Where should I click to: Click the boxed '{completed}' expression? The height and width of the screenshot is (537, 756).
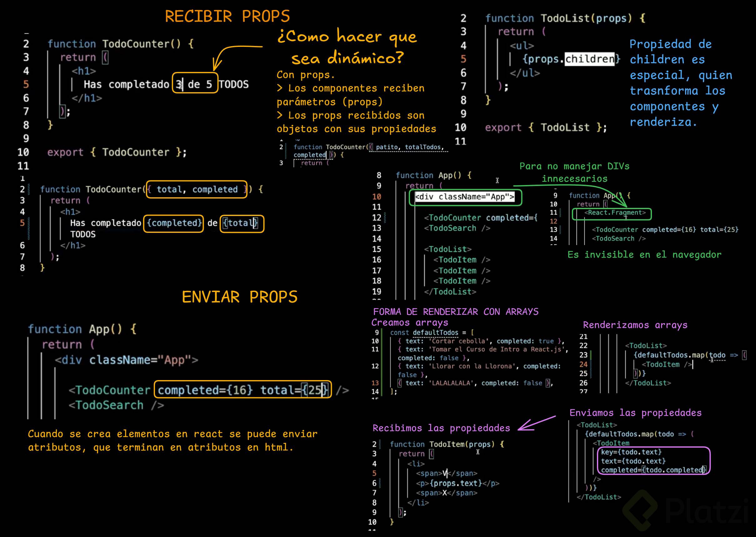pyautogui.click(x=173, y=223)
